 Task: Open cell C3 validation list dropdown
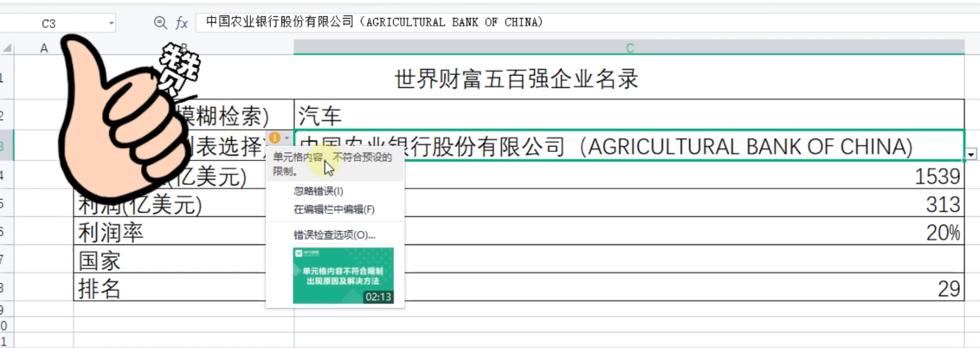(972, 155)
